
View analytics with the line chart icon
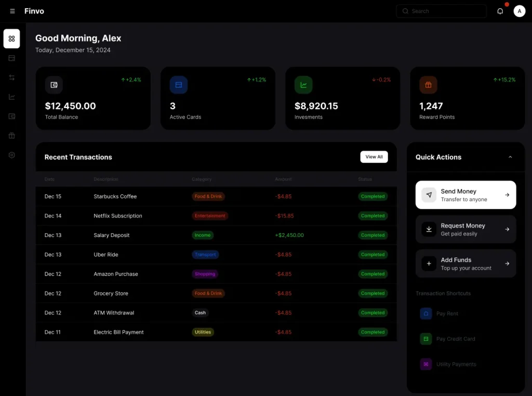(x=11, y=97)
